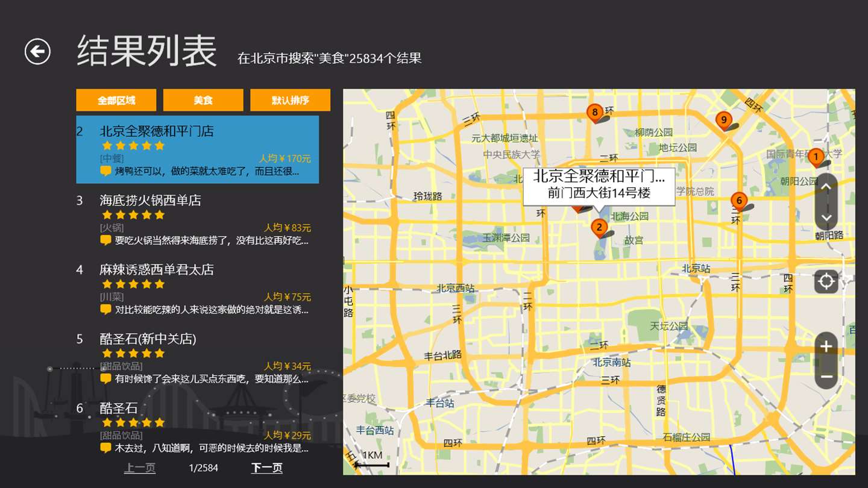
Task: Open the 美食 category filter
Action: pos(203,100)
